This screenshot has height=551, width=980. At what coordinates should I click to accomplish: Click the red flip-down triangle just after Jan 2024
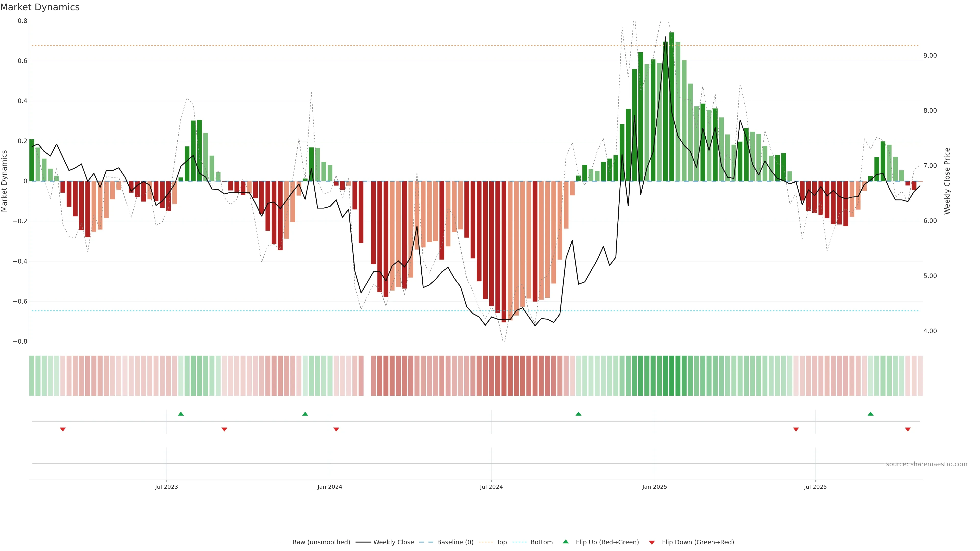tap(336, 429)
